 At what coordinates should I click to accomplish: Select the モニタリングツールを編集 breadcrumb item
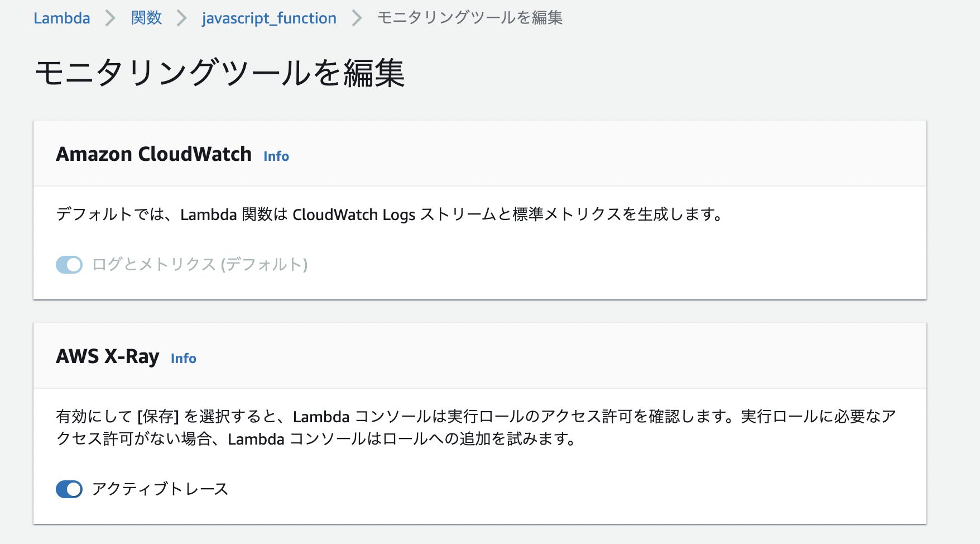(471, 18)
